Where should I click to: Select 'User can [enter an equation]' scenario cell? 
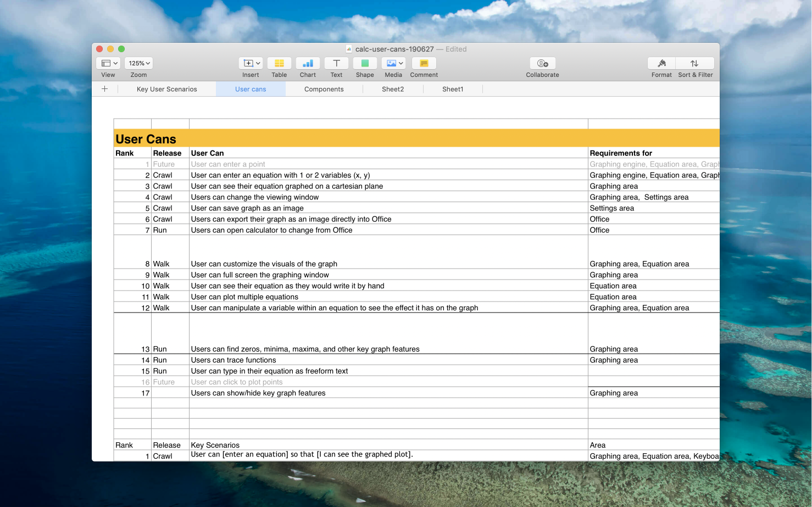click(388, 455)
